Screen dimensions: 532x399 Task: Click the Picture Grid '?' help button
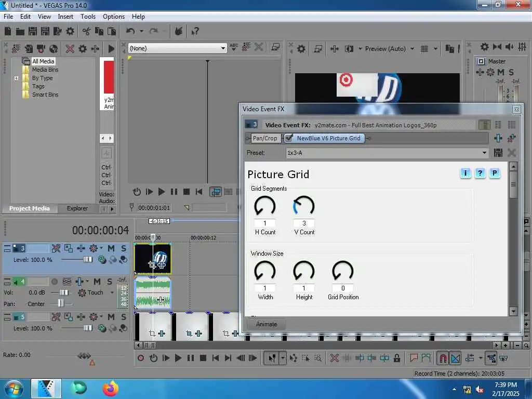(x=480, y=174)
